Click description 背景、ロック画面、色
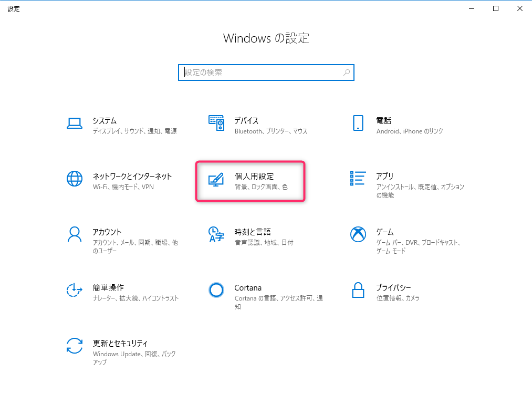This screenshot has height=393, width=532. click(x=261, y=187)
